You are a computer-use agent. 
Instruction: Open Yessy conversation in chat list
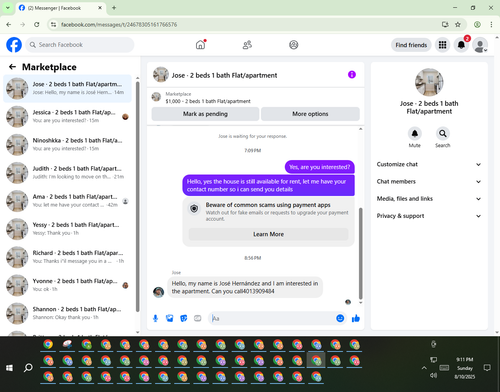pos(67,229)
